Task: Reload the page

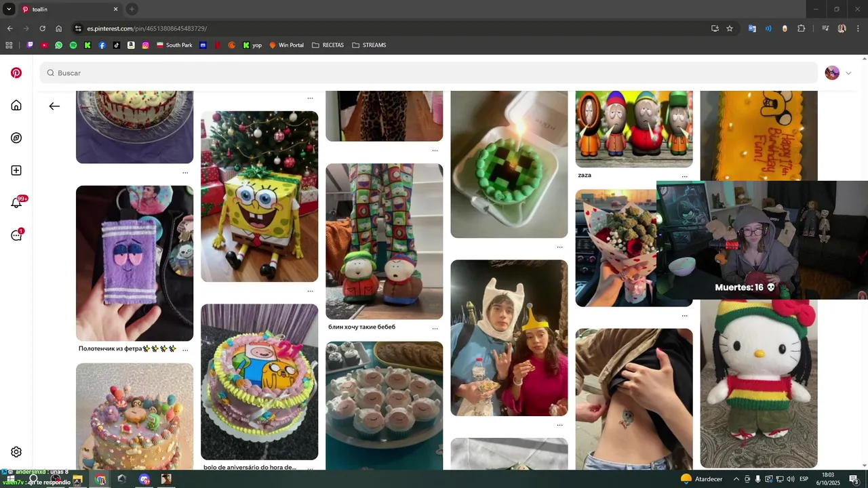Action: (x=42, y=28)
